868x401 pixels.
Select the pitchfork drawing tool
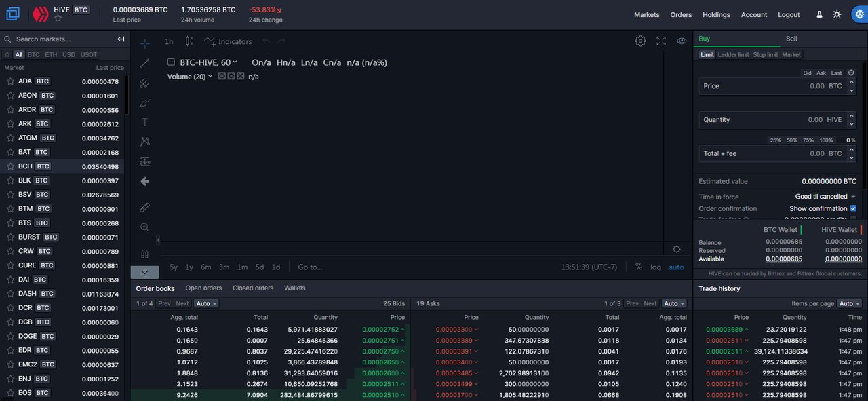pos(144,83)
